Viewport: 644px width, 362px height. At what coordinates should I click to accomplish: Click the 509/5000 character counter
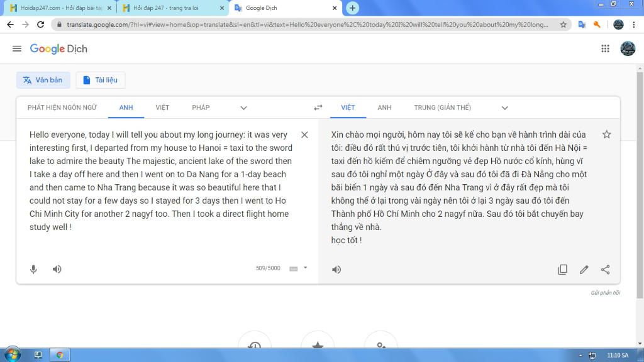tap(268, 268)
